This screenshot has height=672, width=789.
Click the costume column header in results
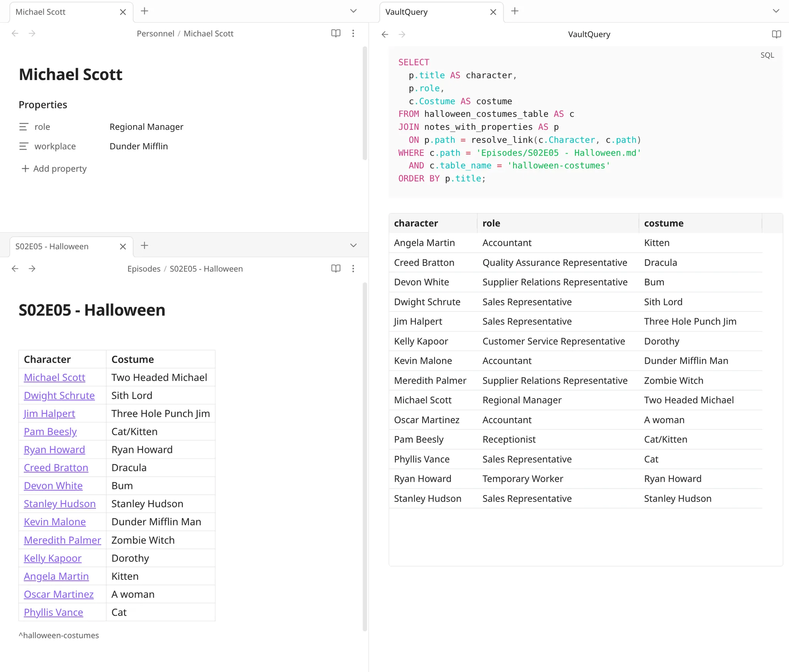(700, 223)
